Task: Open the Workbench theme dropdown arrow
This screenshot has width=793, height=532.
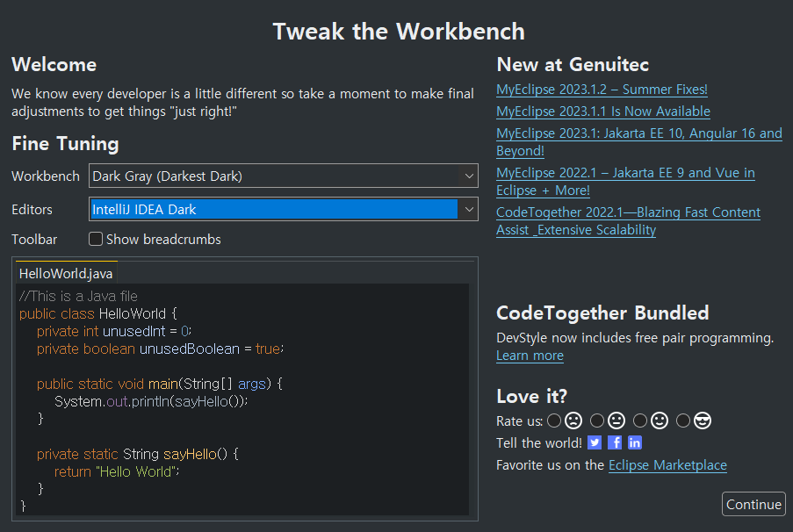Action: point(469,176)
